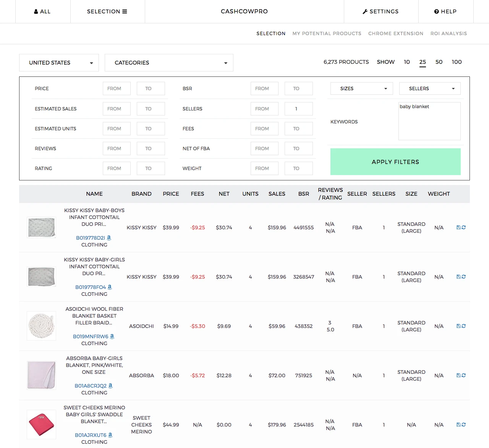Switch to My Potential Products tab
Screen dimensions: 489x448
[x=327, y=34]
